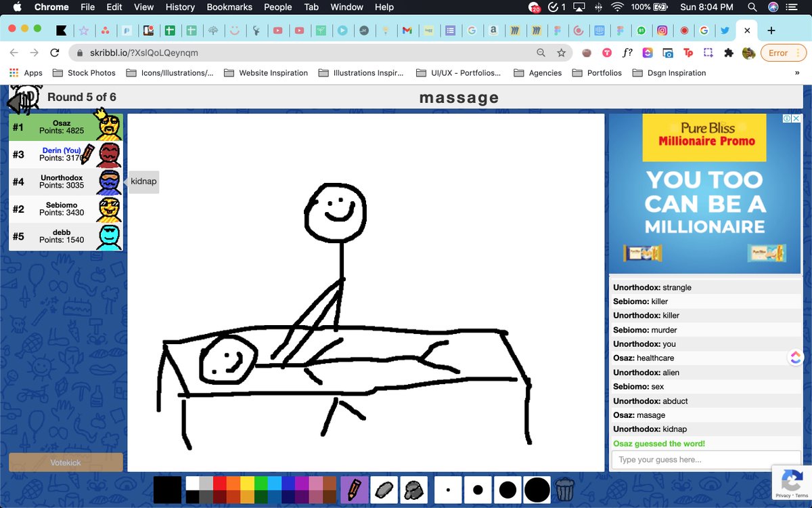This screenshot has height=508, width=812.
Task: Pick the yellow color swatch
Action: pos(247,483)
